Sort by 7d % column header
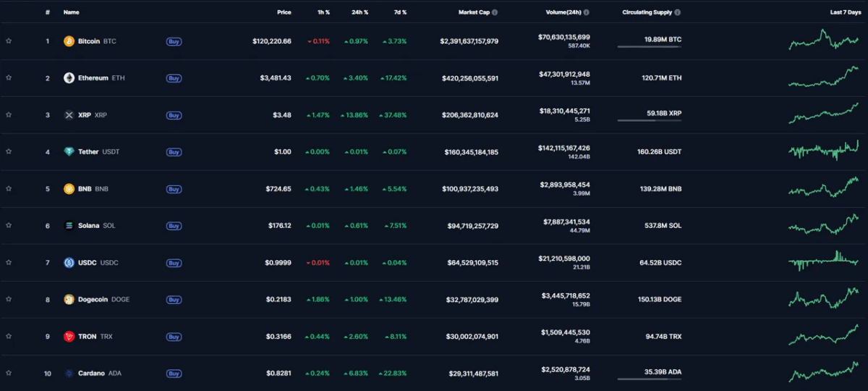Screen dimensions: 868x391 (x=399, y=12)
